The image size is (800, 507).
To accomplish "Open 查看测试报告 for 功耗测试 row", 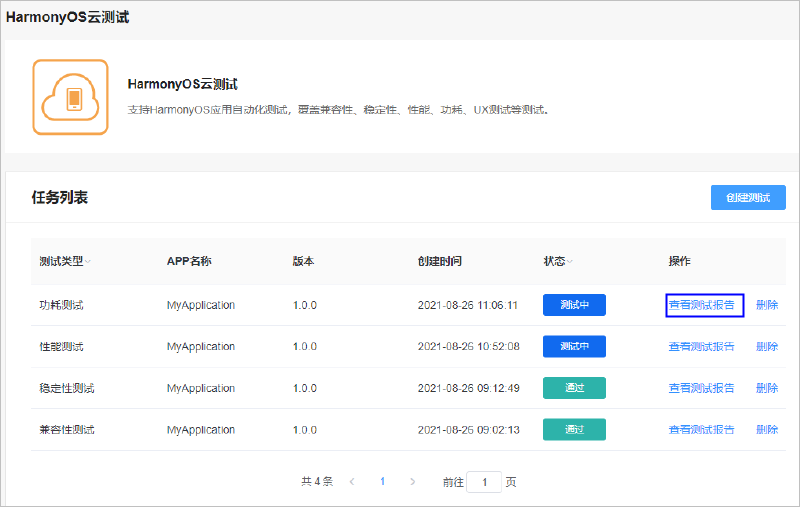I will [x=702, y=305].
